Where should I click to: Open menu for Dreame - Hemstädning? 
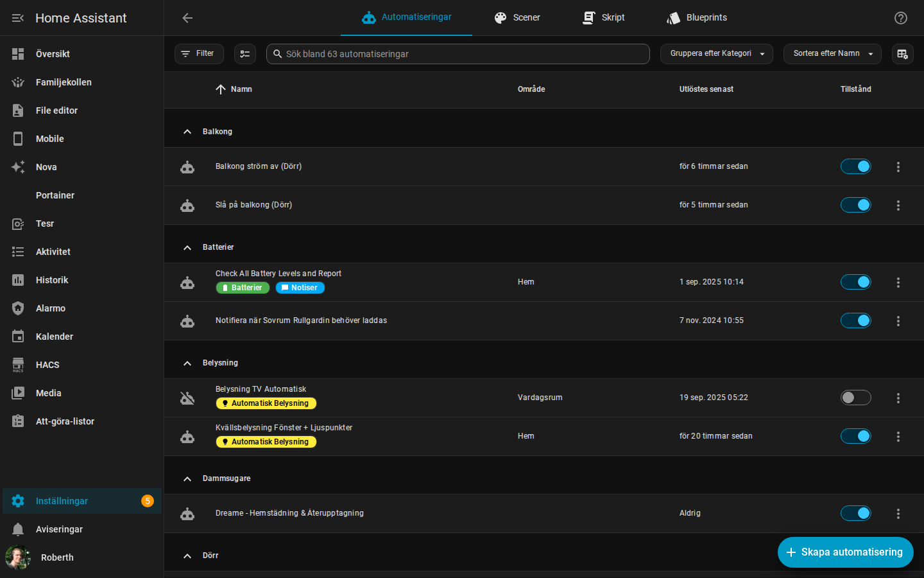coord(898,514)
